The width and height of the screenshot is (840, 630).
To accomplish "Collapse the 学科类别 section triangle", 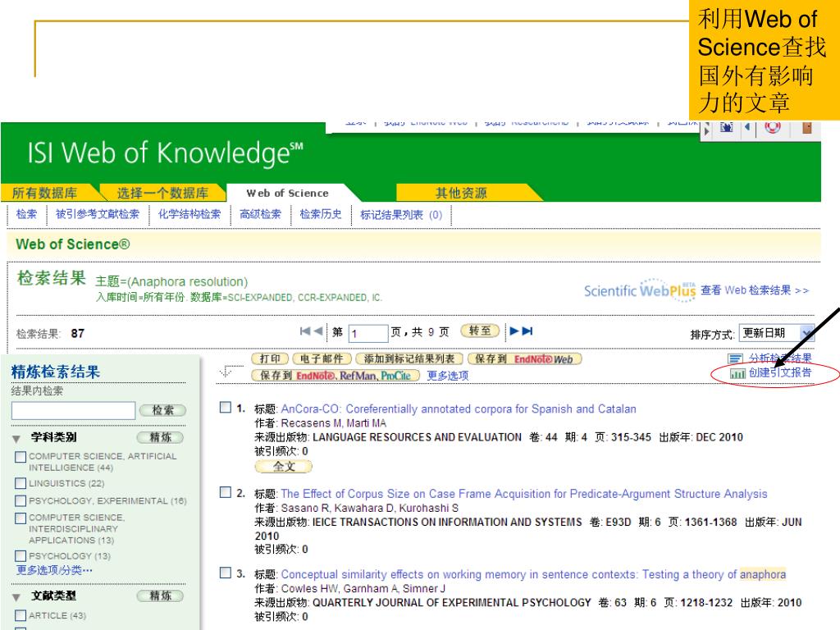I will pos(16,439).
